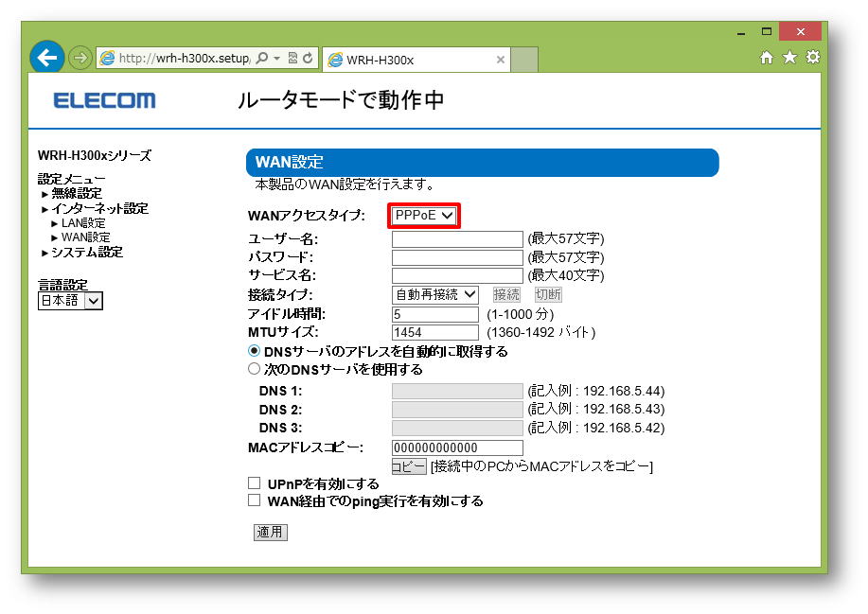The image size is (868, 614).
Task: Click the browser back arrow button
Action: pos(47,57)
